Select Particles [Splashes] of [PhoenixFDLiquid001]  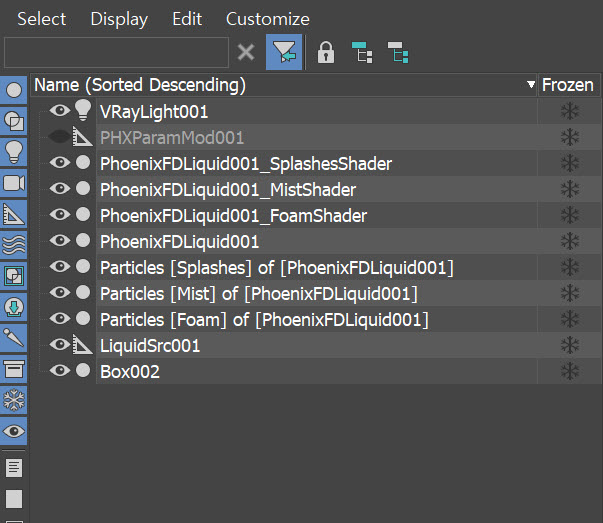277,268
